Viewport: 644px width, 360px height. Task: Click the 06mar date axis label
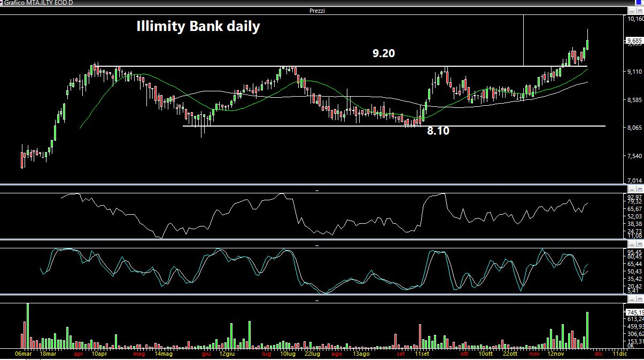click(24, 354)
